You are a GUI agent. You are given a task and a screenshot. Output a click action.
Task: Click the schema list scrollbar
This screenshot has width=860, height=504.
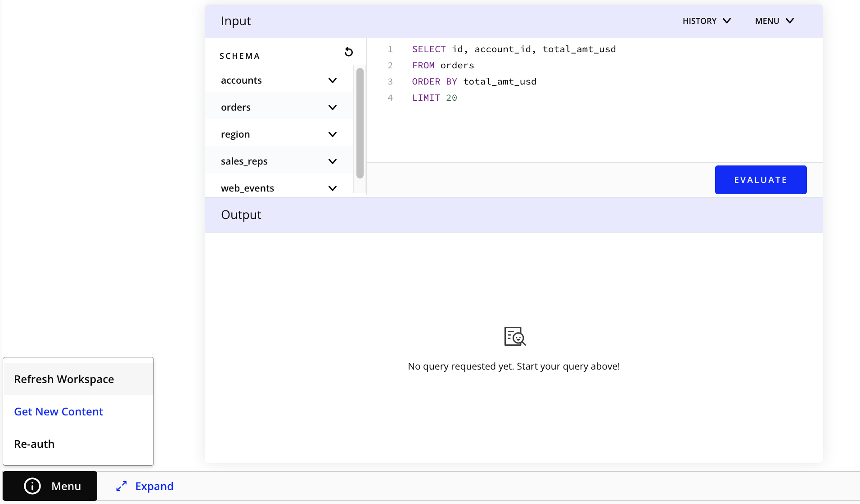[x=360, y=123]
